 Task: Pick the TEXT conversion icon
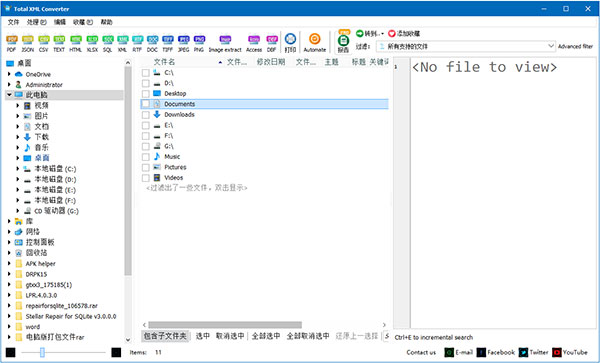coord(59,43)
